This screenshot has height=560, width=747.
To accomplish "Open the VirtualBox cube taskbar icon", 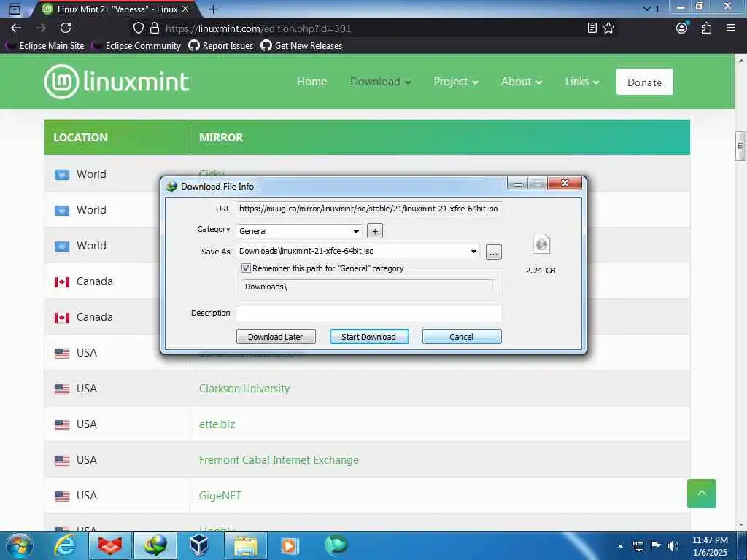I will (198, 545).
